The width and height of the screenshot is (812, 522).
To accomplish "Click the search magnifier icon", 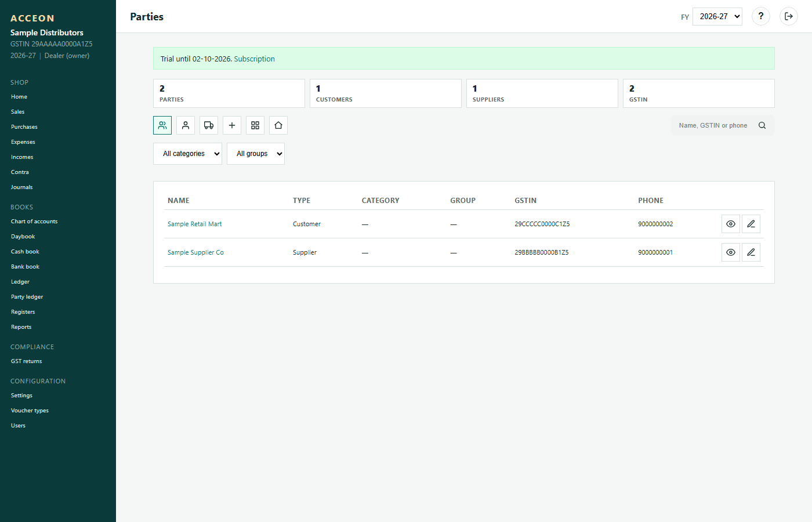I will point(762,125).
